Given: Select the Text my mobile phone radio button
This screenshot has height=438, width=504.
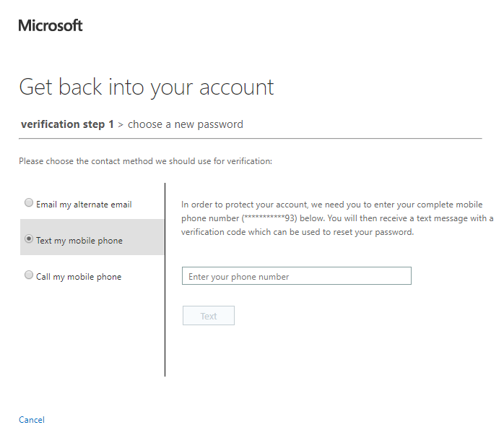Looking at the screenshot, I should coord(29,239).
